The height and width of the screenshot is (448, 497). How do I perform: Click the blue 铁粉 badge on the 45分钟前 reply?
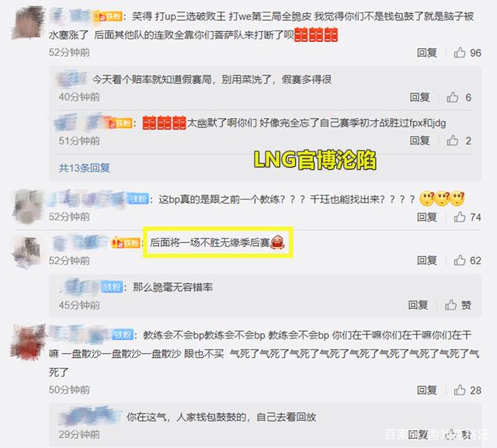[x=112, y=287]
